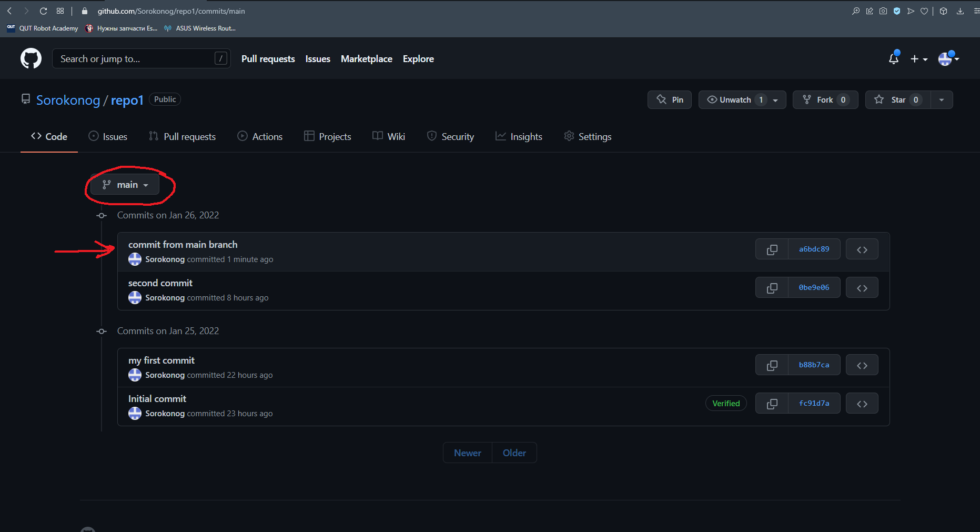Copy full SHA for commit a6bdc89

pos(772,249)
